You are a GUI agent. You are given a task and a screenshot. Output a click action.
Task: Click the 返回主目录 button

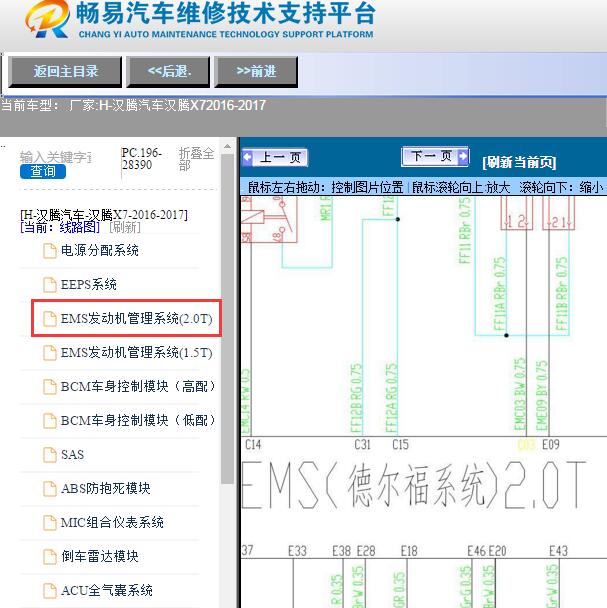(x=65, y=71)
